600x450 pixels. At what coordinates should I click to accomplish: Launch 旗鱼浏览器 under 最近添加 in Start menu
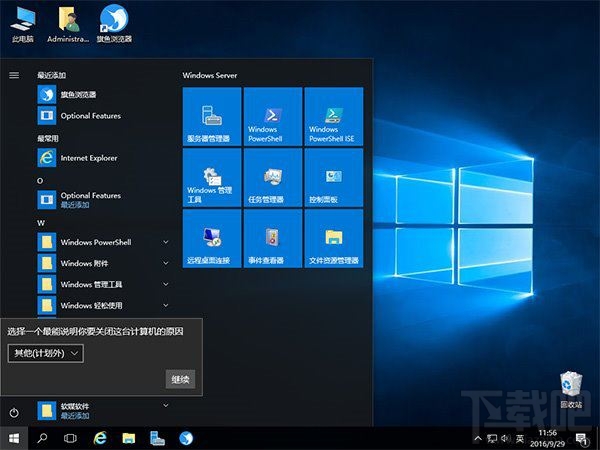coord(103,95)
